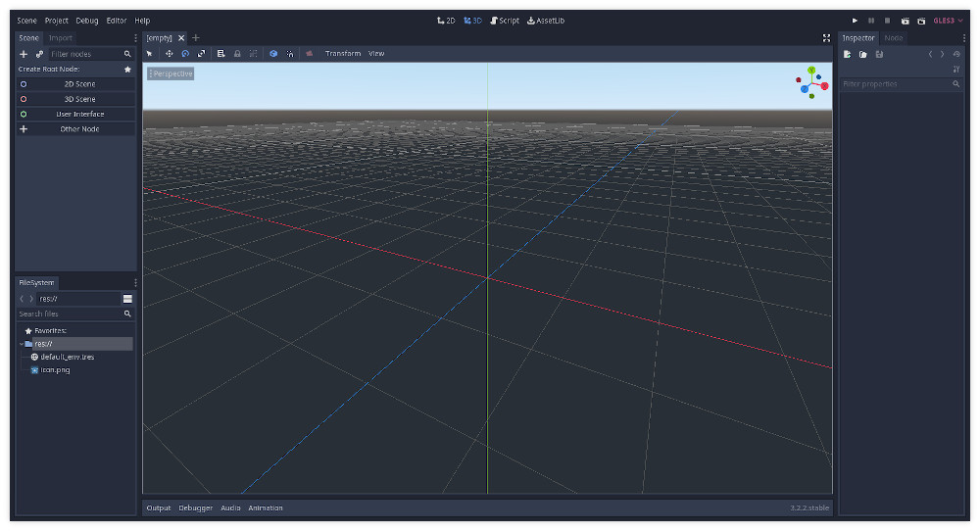This screenshot has height=531, width=980.
Task: Click the Play Scene clapperboard icon
Action: 905,21
